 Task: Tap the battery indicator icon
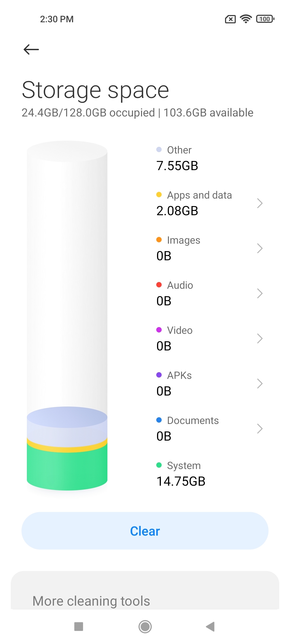[x=265, y=19]
